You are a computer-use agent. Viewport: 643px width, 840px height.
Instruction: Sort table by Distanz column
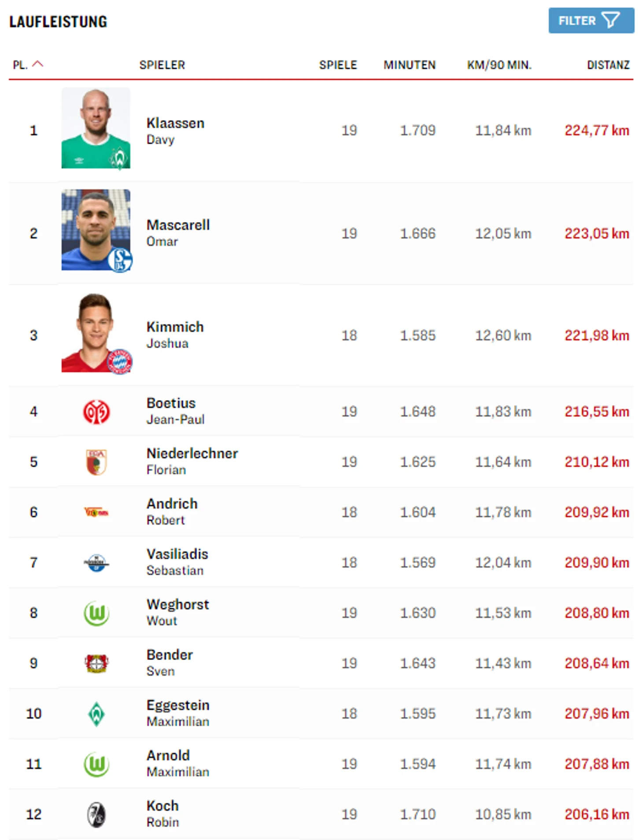pyautogui.click(x=608, y=65)
